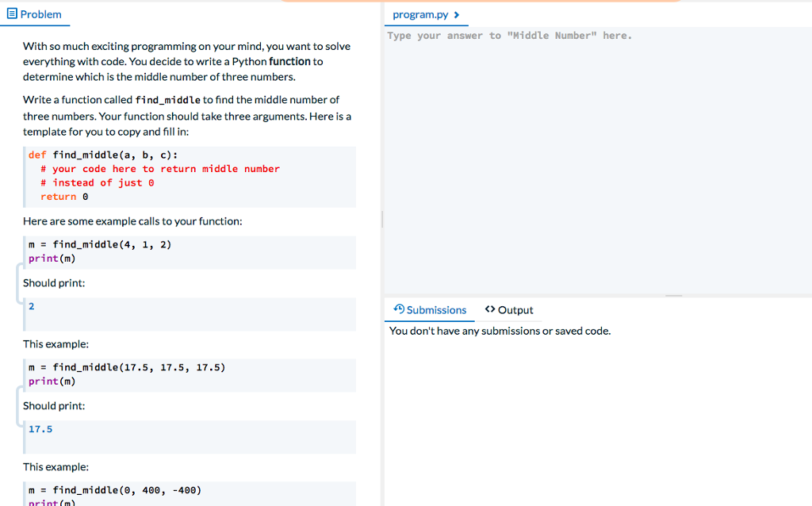Select the Problem tab
812x506 pixels.
[35, 14]
